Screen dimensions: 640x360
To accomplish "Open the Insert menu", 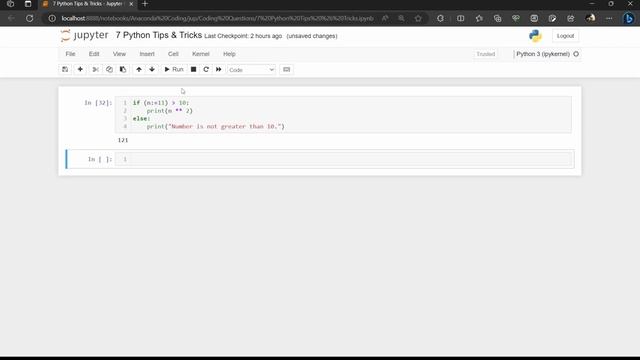I will pos(147,54).
